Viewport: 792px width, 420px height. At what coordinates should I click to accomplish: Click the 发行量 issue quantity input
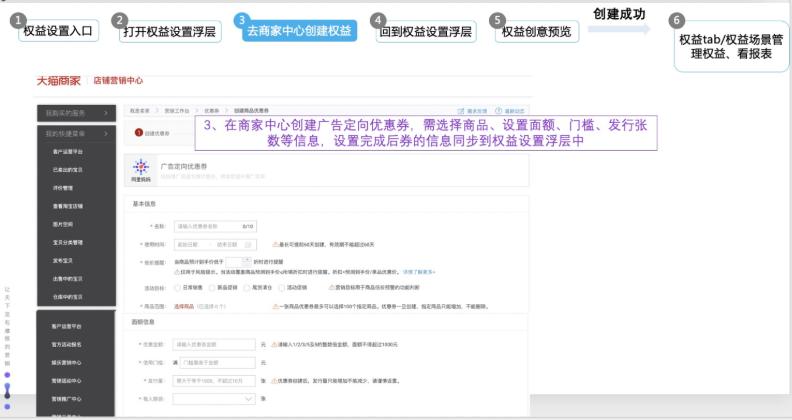coord(214,381)
